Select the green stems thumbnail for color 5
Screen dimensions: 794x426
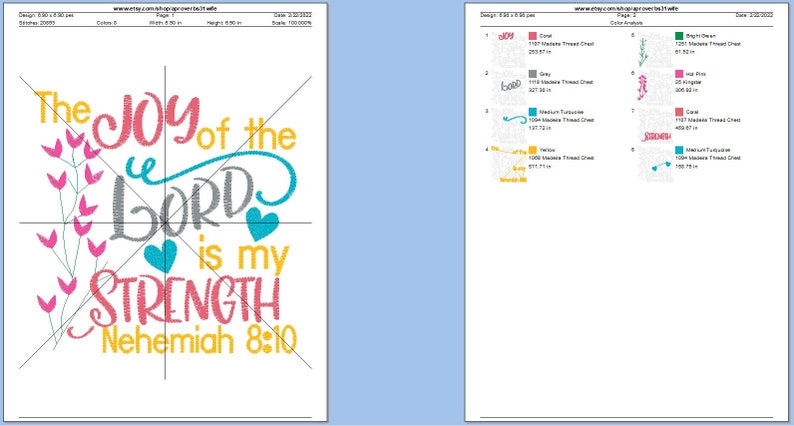[655, 50]
